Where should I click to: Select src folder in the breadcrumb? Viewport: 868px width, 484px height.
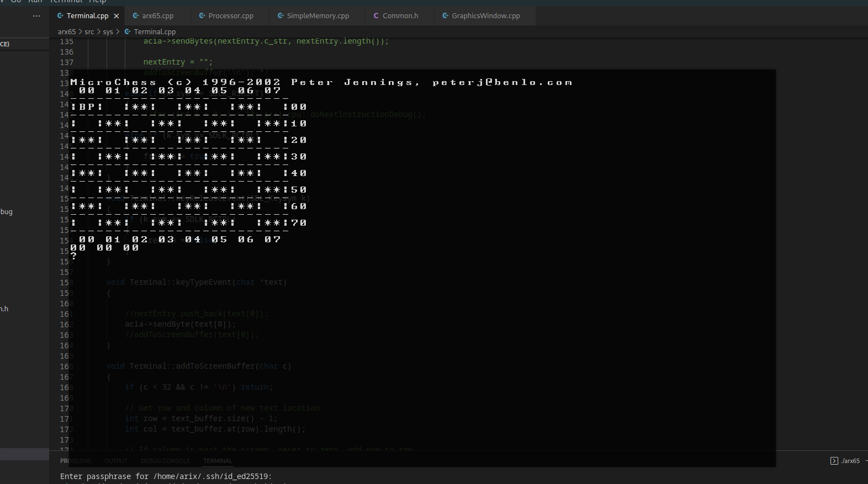coord(89,32)
